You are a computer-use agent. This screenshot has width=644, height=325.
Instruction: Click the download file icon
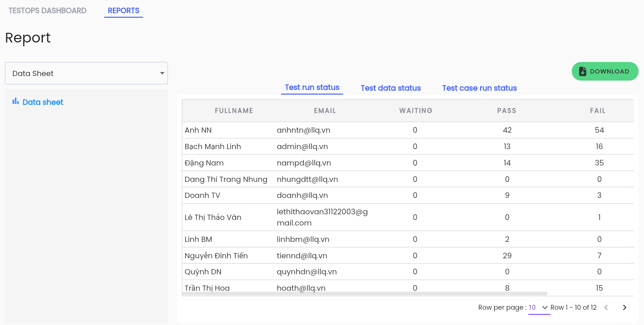click(583, 71)
